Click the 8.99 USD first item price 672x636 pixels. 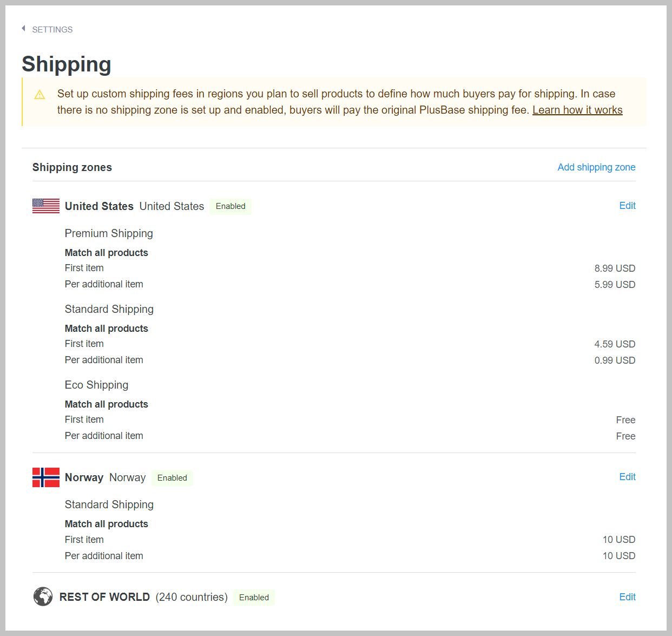615,268
